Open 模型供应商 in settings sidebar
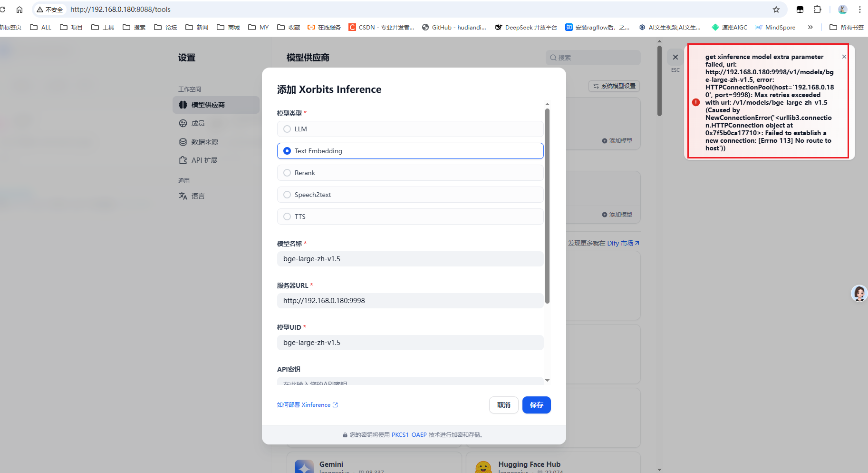 click(216, 105)
